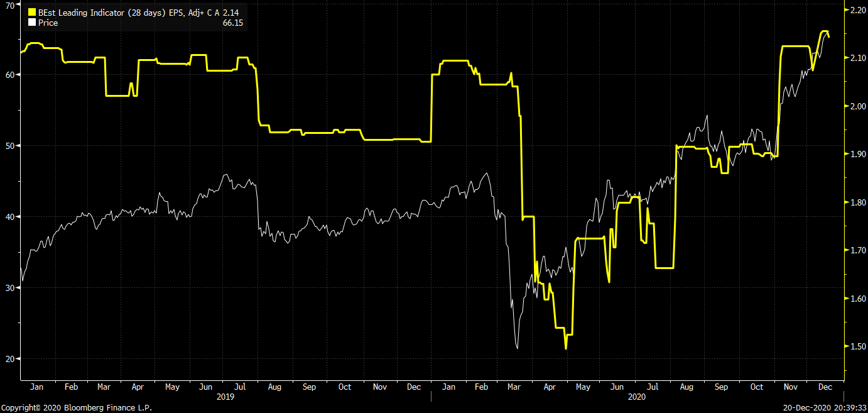Click the 2.00 label on the right axis

tap(857, 106)
